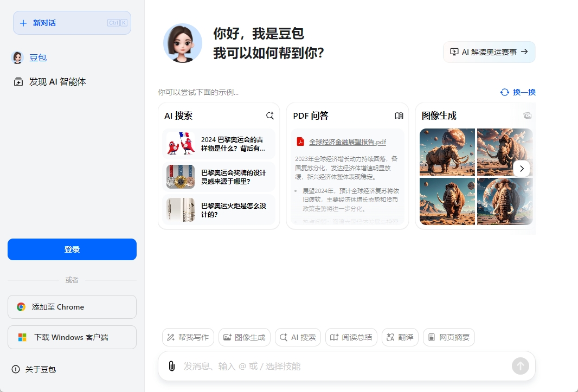Click the Olympic medals thumbnail
Image resolution: width=578 pixels, height=392 pixels.
tap(181, 177)
